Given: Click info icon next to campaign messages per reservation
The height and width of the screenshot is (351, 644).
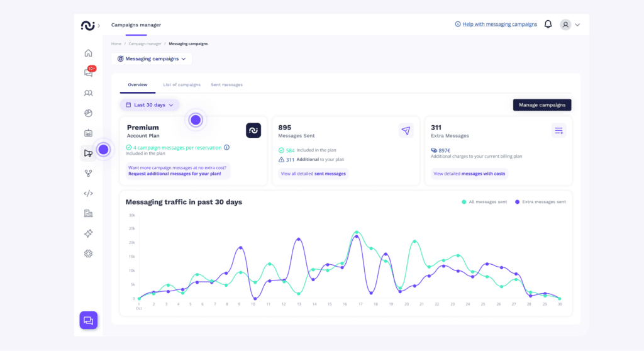Looking at the screenshot, I should pyautogui.click(x=227, y=148).
